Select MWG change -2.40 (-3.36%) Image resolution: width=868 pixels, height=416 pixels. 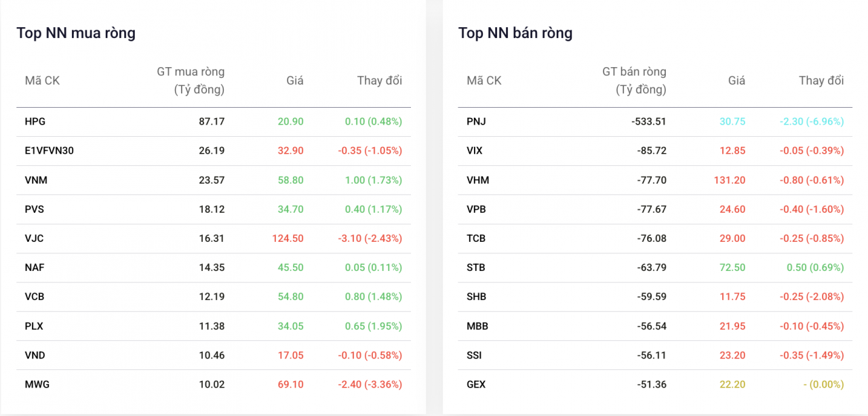tap(370, 384)
